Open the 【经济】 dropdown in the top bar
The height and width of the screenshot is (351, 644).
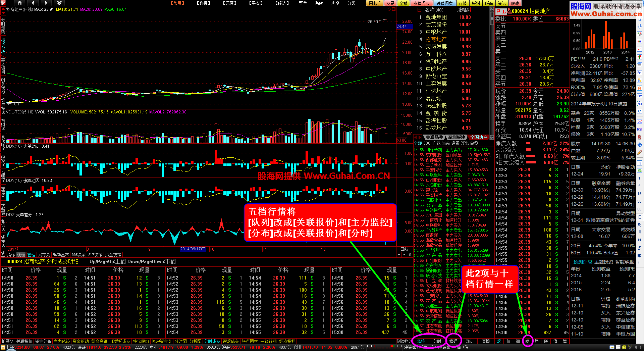coord(282,3)
